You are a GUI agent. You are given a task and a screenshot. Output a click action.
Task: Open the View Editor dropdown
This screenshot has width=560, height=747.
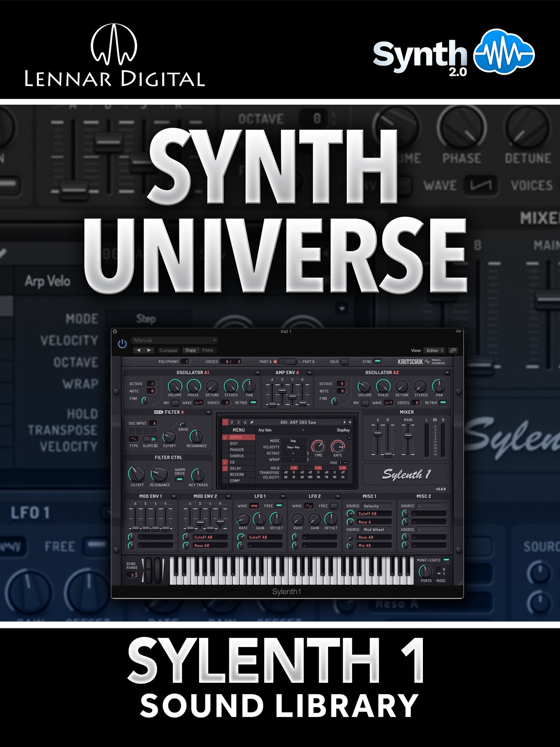coord(435,350)
